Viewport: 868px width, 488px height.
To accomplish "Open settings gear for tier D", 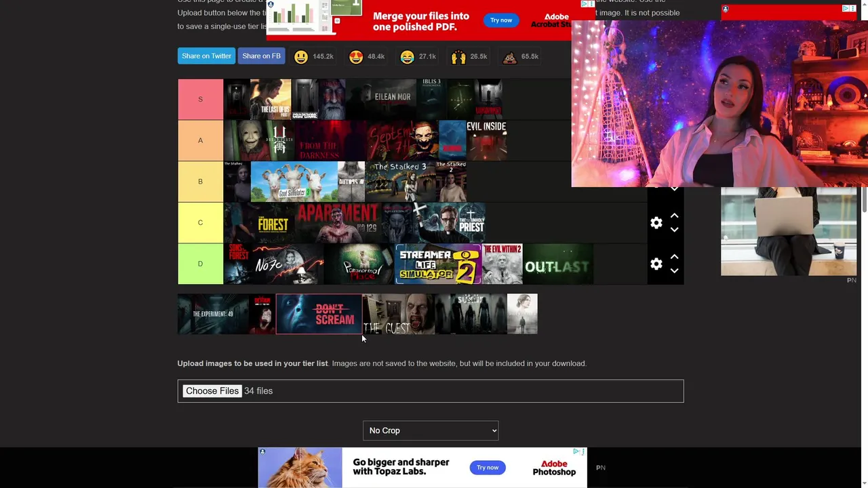I will click(x=656, y=264).
